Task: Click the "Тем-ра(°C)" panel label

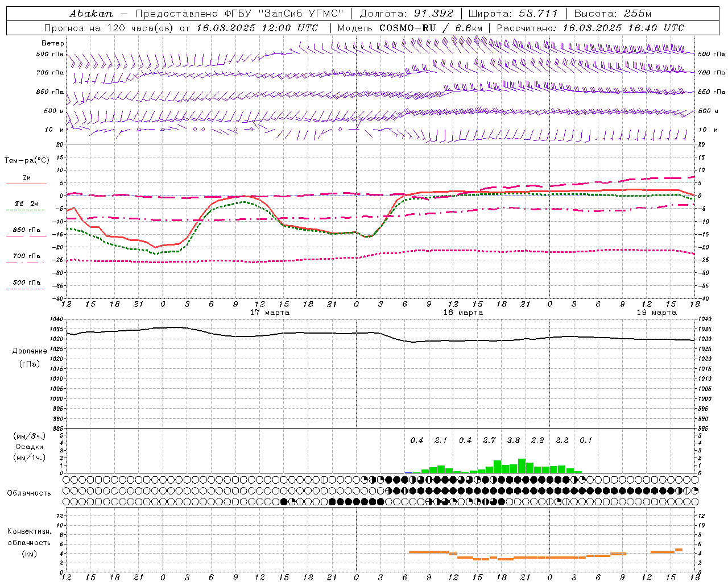Action: coord(27,161)
